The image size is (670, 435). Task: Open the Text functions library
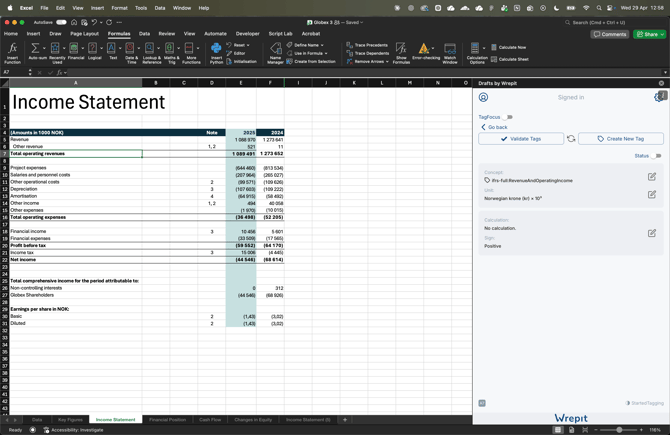pos(113,51)
